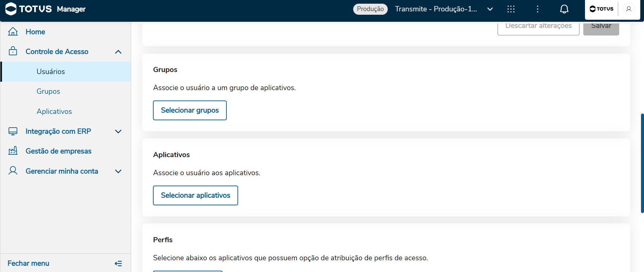Open Aplicativos in the sidebar menu

54,112
